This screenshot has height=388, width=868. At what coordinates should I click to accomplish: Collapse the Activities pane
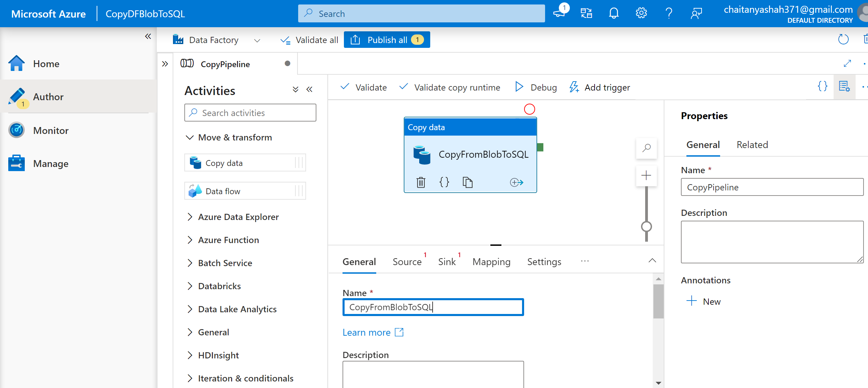(x=310, y=90)
